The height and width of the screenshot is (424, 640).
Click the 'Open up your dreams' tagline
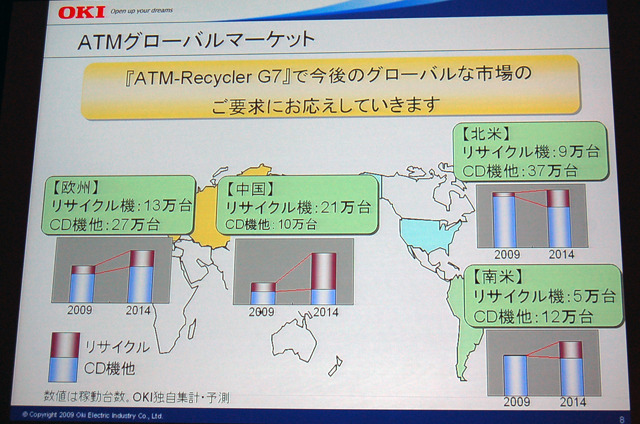141,11
